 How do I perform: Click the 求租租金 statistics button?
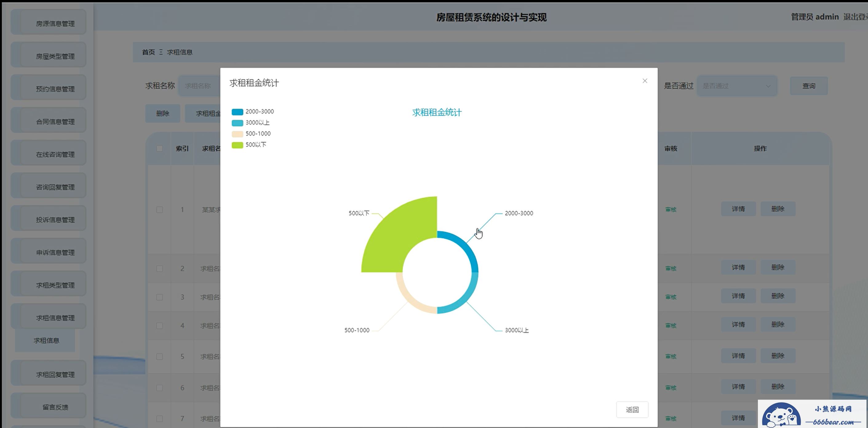[203, 114]
